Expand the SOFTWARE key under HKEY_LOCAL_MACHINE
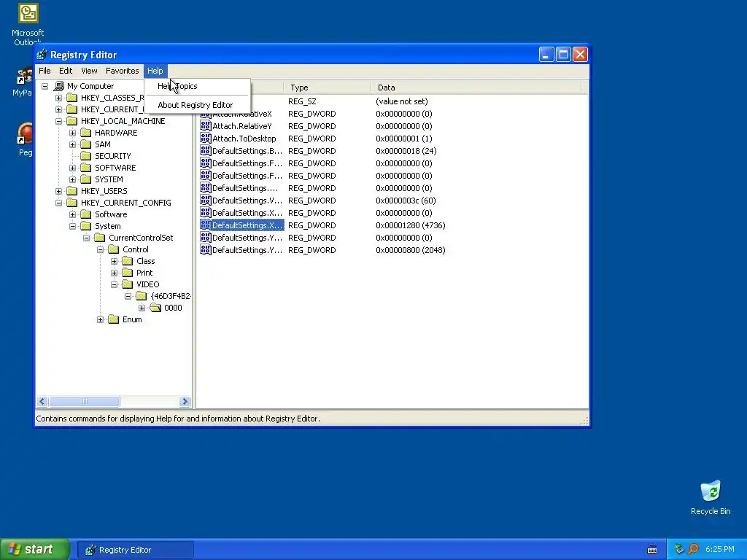Image resolution: width=747 pixels, height=560 pixels. click(x=72, y=168)
